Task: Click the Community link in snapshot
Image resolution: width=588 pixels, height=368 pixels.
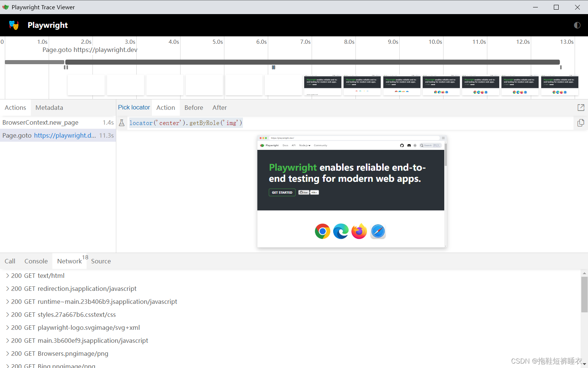Action: pos(320,145)
